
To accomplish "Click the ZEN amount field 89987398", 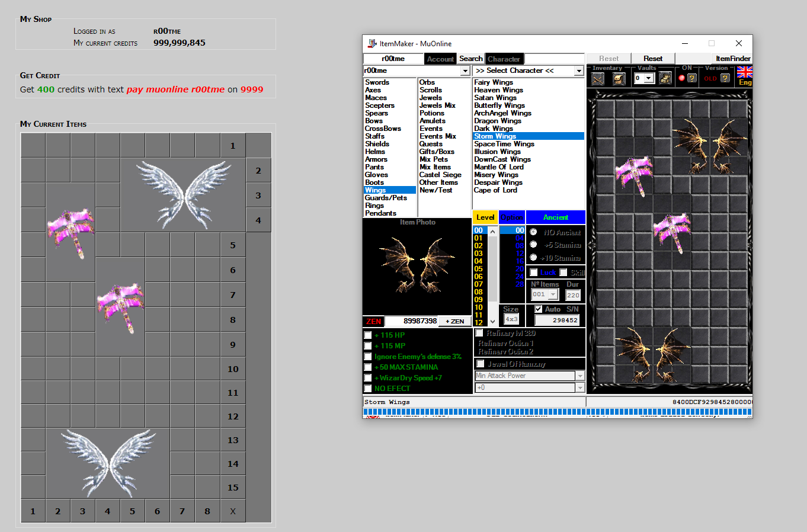I will [411, 321].
